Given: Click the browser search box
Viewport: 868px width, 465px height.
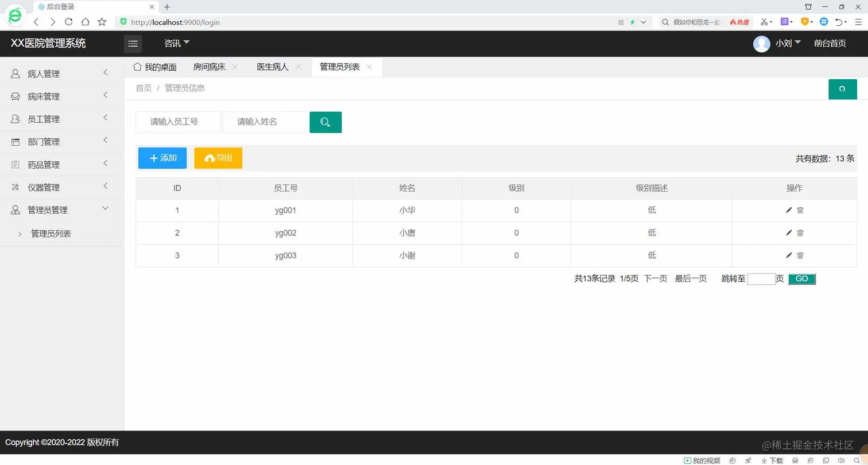Looking at the screenshot, I should 697,22.
